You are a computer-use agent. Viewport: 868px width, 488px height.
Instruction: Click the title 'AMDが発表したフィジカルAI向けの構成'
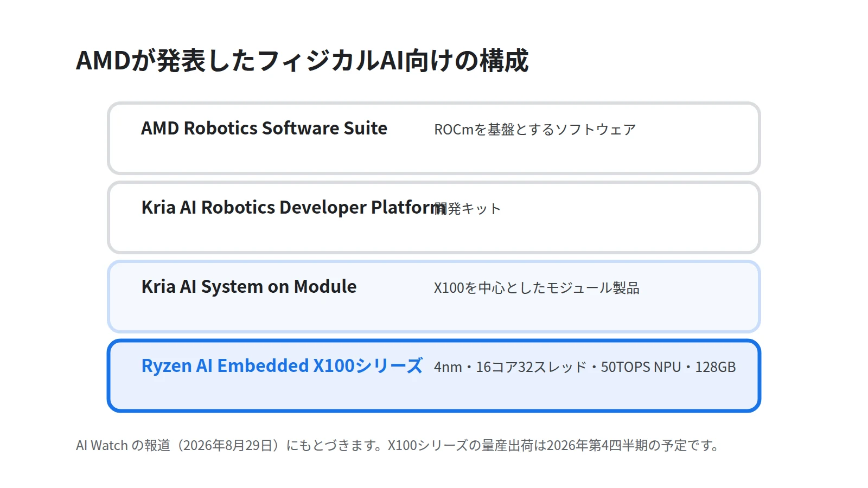[x=302, y=60]
